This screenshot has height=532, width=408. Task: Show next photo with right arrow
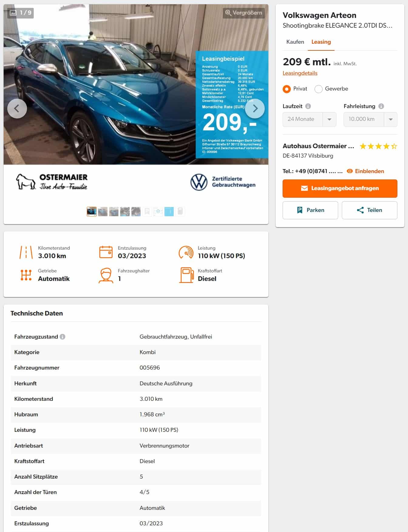point(255,108)
